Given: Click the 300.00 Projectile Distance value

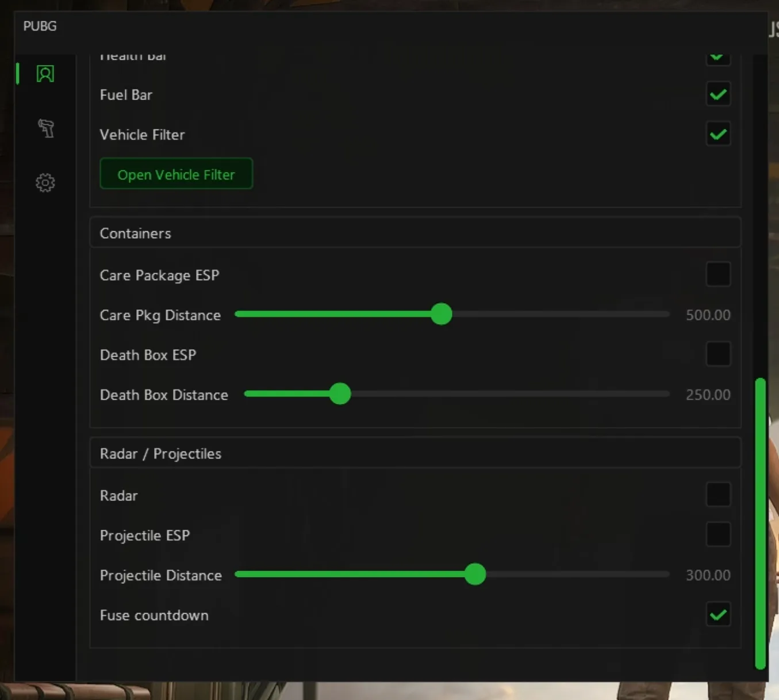Looking at the screenshot, I should pos(708,575).
